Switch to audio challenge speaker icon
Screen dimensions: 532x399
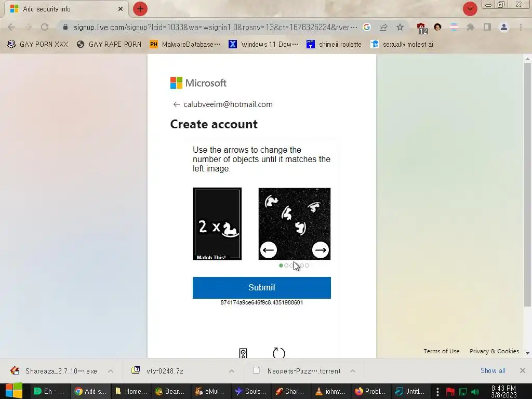(243, 353)
